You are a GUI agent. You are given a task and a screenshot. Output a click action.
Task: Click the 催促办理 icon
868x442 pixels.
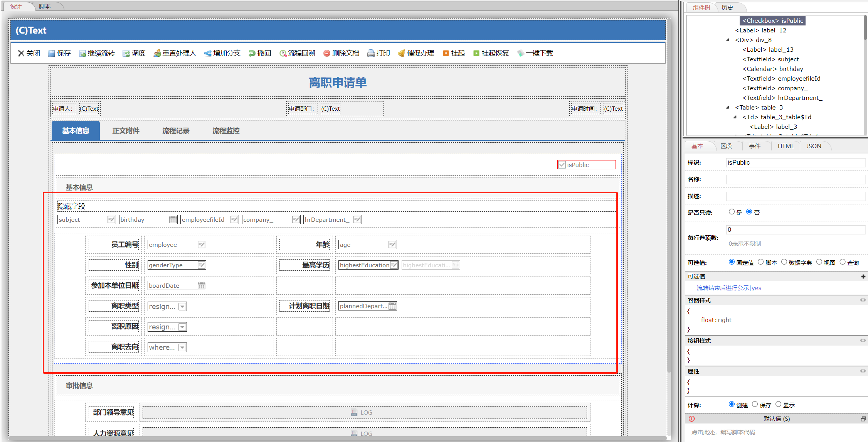[401, 54]
